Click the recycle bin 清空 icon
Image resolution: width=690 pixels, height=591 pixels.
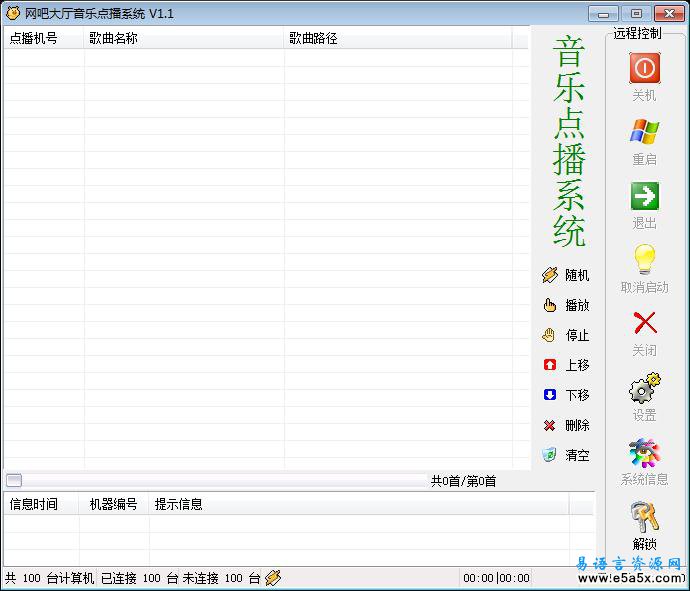pos(549,455)
